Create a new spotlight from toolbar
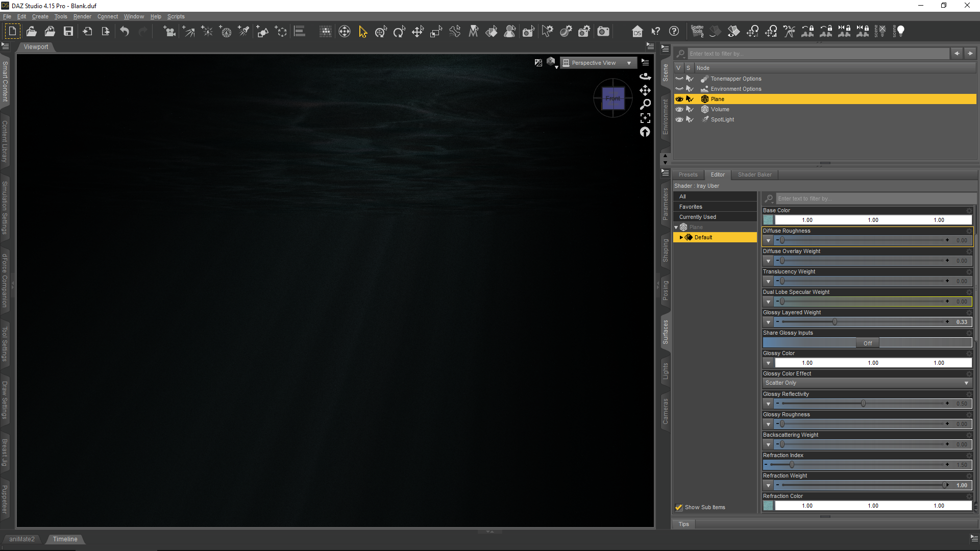 (x=244, y=32)
